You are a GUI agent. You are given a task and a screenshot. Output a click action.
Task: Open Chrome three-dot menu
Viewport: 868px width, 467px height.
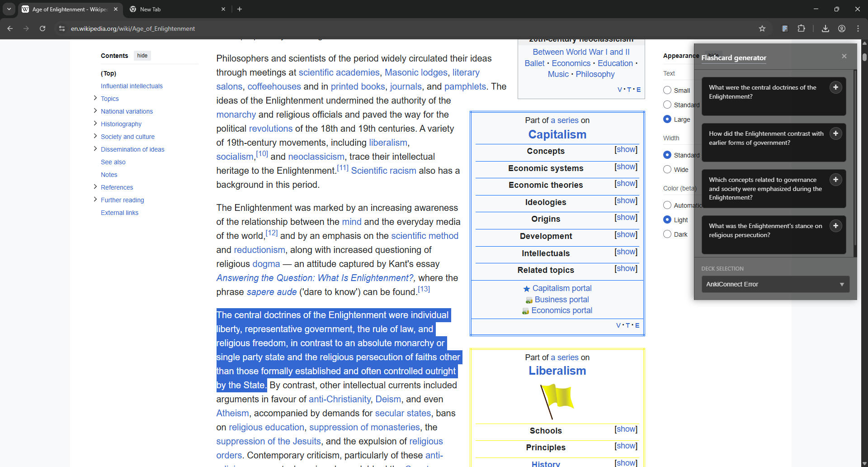[x=858, y=29]
